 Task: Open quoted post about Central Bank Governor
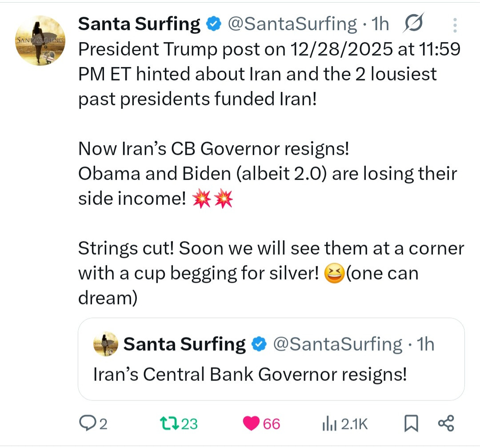(271, 375)
